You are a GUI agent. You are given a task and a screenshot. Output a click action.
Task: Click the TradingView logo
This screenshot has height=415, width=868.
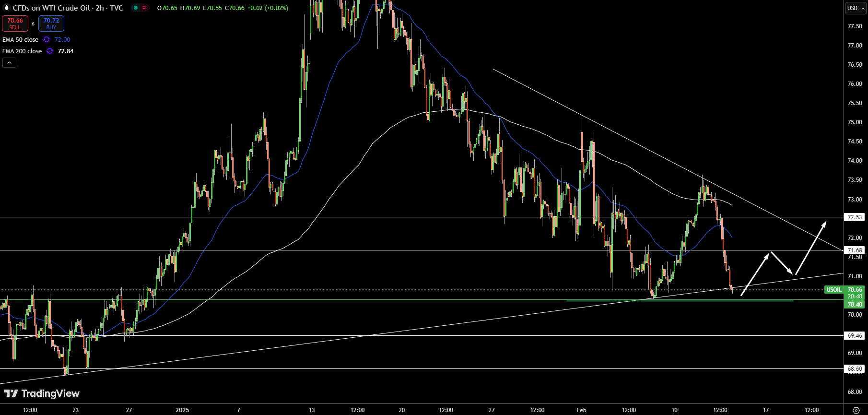click(42, 393)
